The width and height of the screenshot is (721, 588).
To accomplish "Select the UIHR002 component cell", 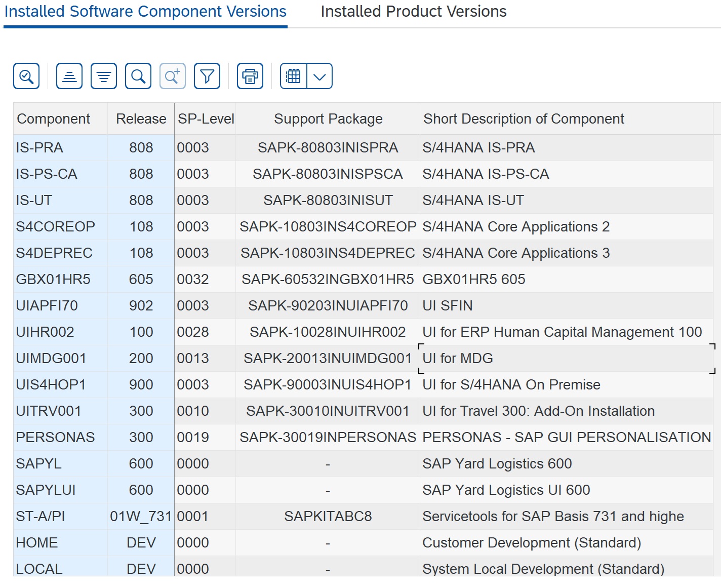I will [x=60, y=332].
